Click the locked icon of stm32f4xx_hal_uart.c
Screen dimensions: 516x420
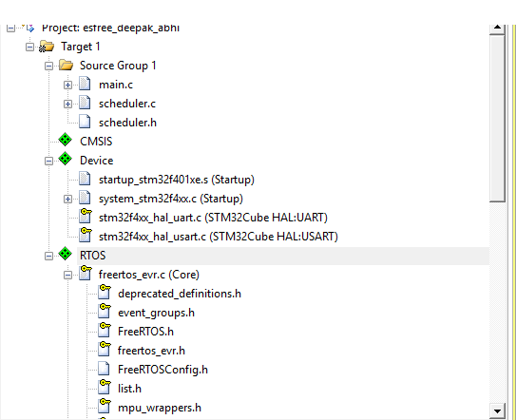point(86,216)
